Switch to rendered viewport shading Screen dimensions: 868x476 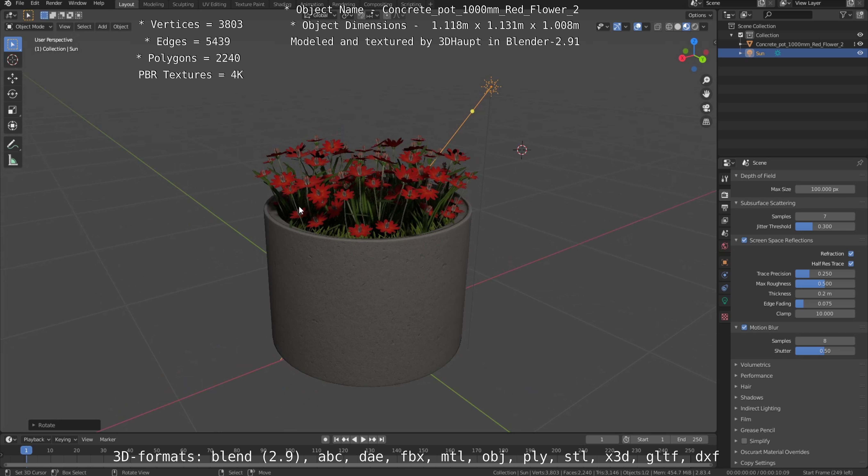click(x=695, y=27)
